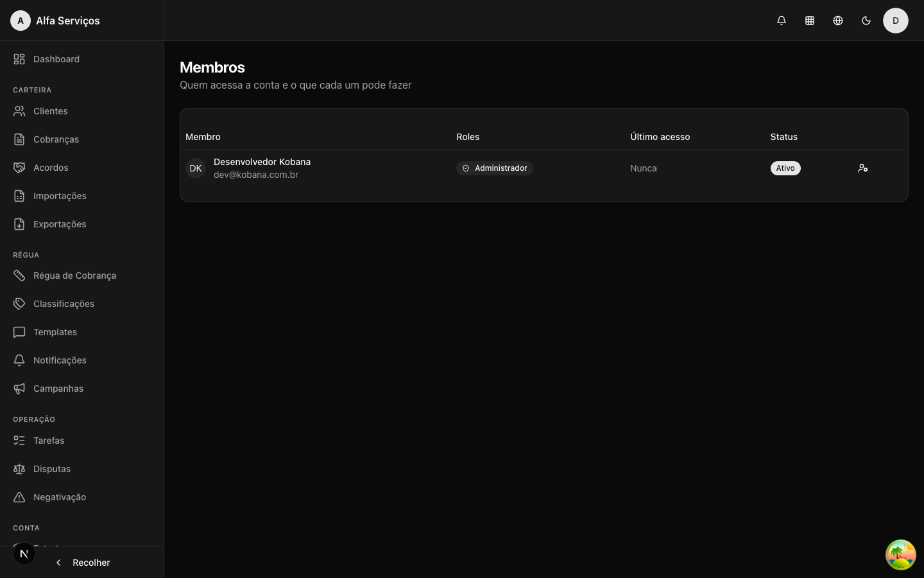924x578 pixels.
Task: Click the Nunca last access cell
Action: [644, 168]
